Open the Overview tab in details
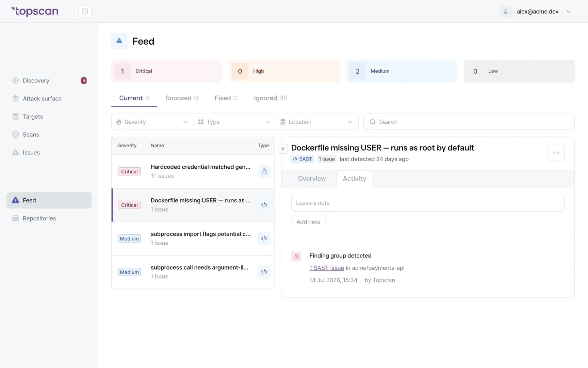 [312, 179]
